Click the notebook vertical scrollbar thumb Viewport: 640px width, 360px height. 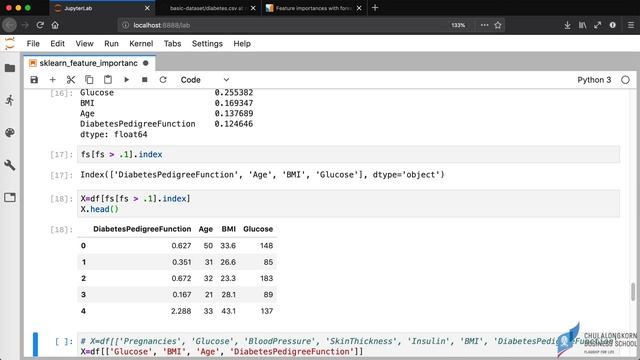click(x=633, y=291)
